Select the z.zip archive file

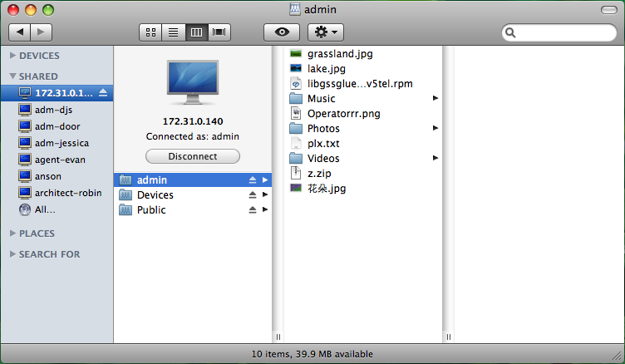319,174
